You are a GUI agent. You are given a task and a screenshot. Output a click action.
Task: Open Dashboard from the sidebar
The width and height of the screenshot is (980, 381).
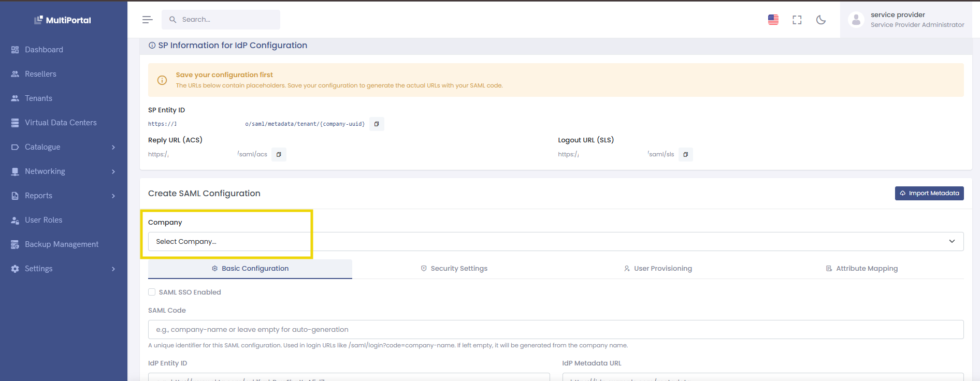click(x=44, y=50)
